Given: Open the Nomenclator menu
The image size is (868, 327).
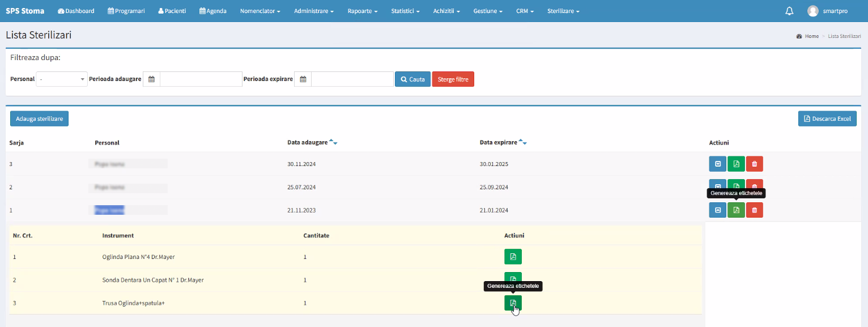Looking at the screenshot, I should 260,11.
